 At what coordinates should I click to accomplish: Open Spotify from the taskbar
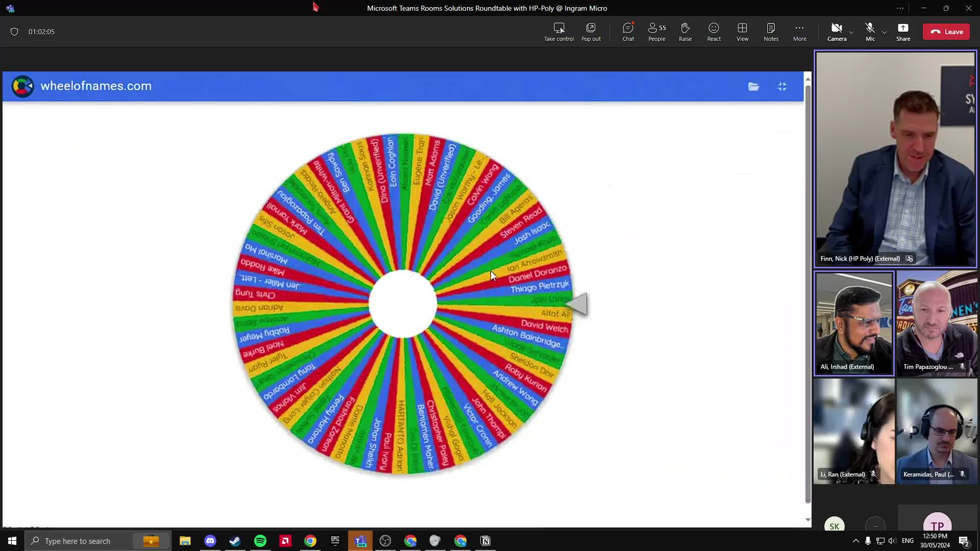click(260, 541)
